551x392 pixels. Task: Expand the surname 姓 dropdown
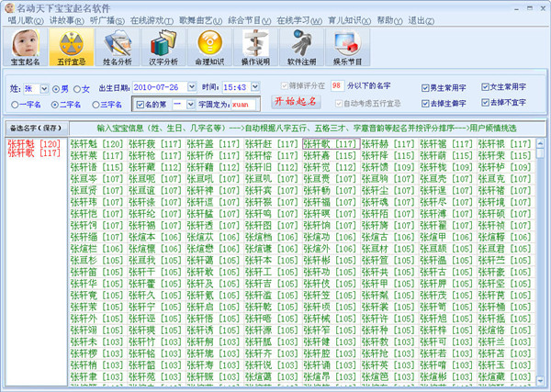pos(43,88)
